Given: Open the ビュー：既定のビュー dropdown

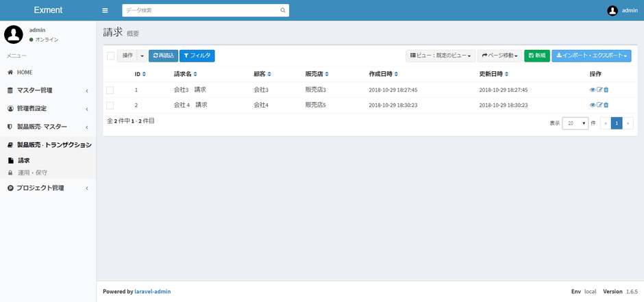Looking at the screenshot, I should (x=441, y=55).
